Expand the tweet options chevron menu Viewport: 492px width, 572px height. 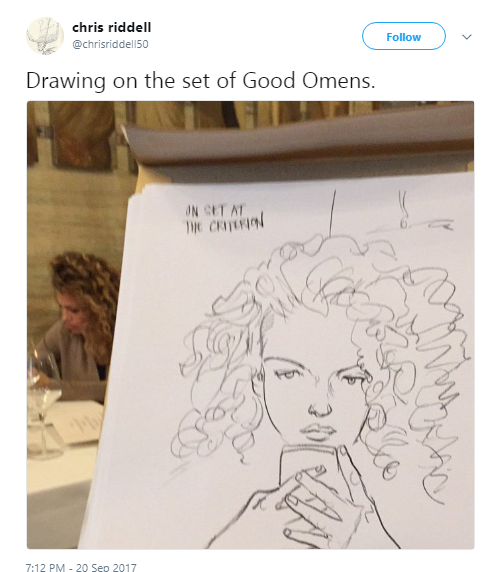pos(466,37)
